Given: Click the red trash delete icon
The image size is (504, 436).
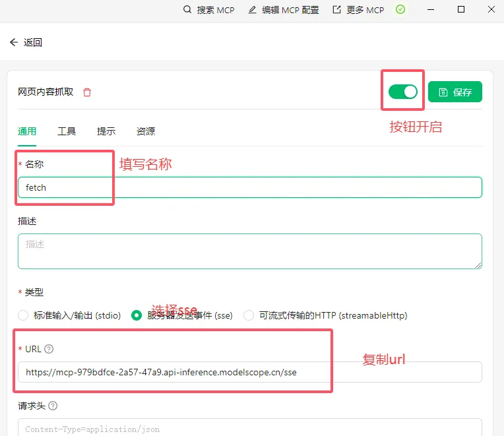Looking at the screenshot, I should [87, 92].
